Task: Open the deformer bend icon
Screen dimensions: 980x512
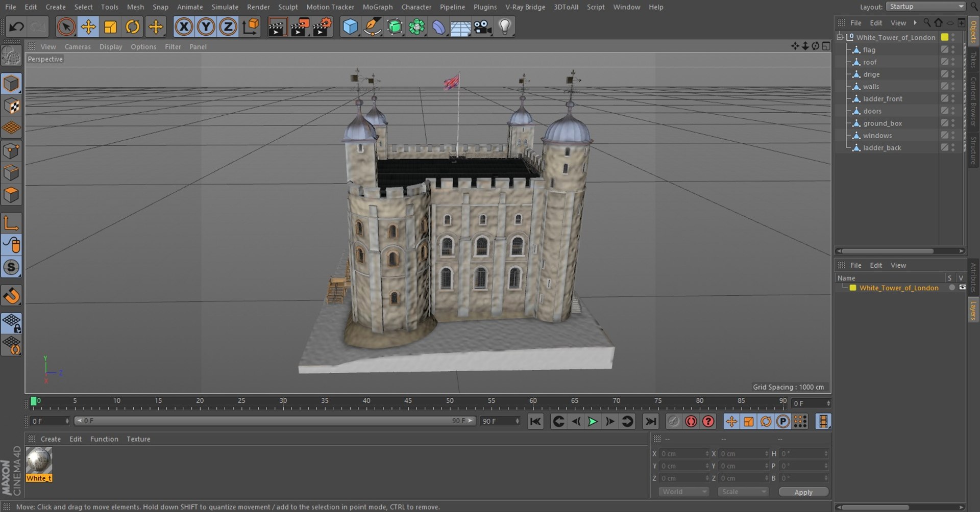Action: (438, 27)
